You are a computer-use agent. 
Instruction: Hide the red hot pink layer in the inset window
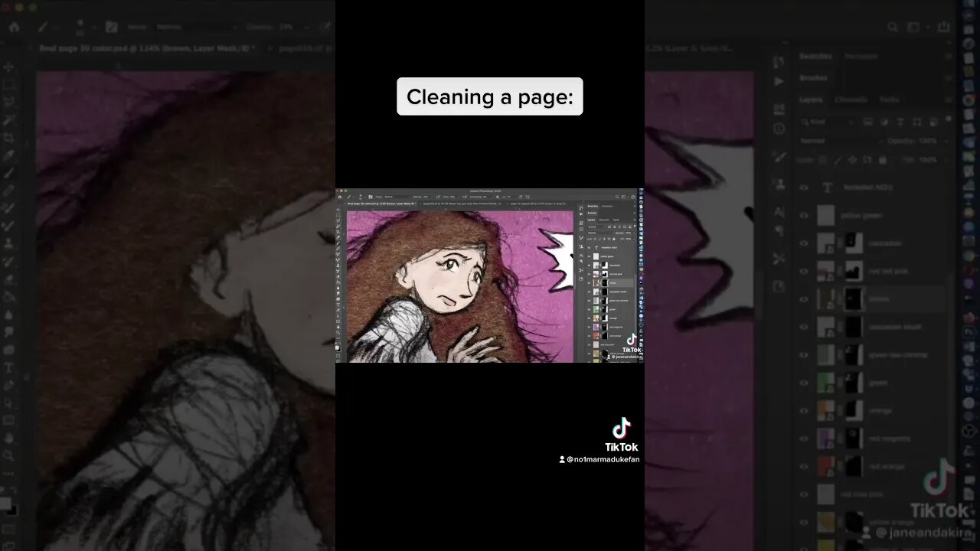590,274
